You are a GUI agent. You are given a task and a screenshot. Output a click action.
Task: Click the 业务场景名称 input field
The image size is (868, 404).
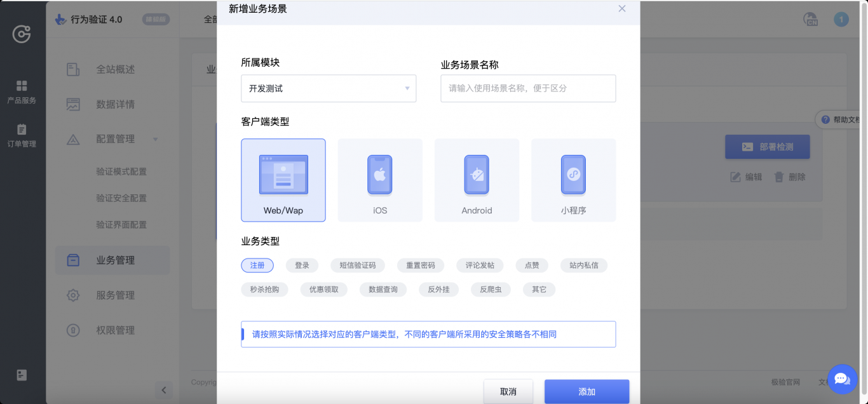(527, 88)
